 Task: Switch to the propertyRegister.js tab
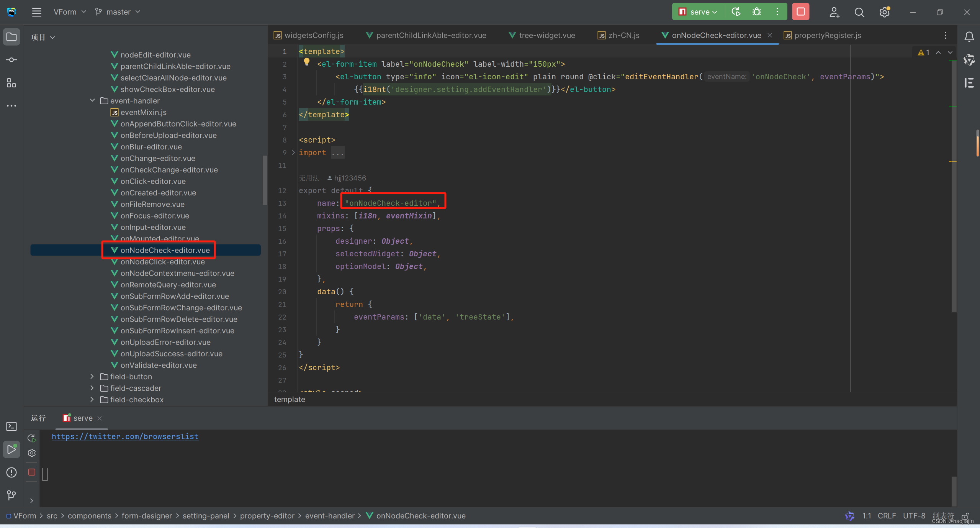point(827,35)
